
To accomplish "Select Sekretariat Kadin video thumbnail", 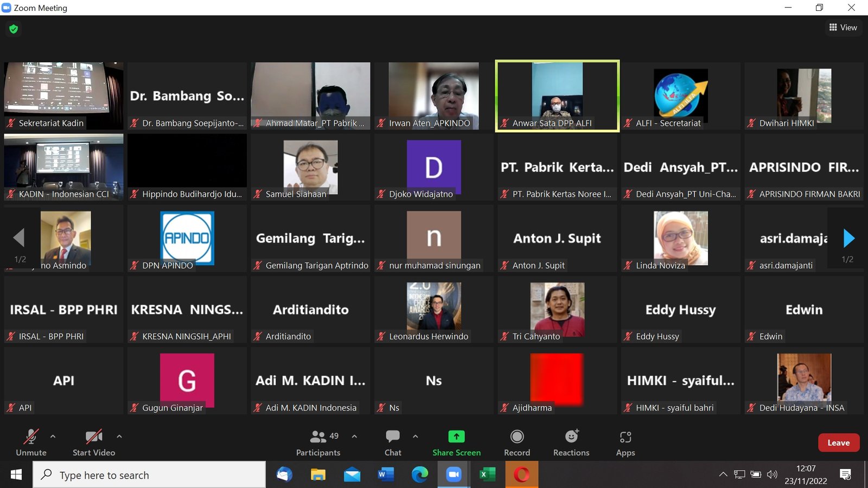I will (63, 95).
